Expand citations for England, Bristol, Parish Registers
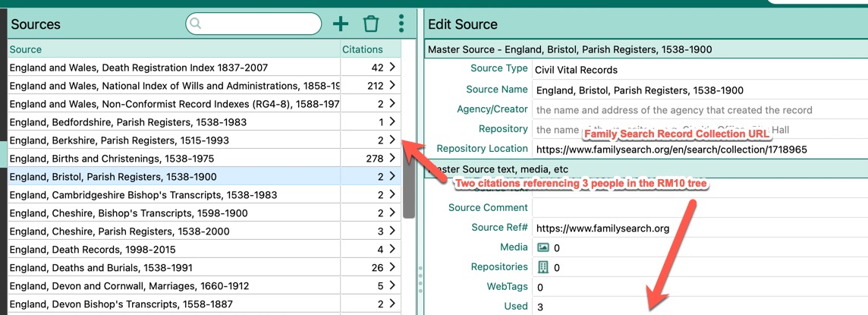868x315 pixels. pyautogui.click(x=392, y=177)
